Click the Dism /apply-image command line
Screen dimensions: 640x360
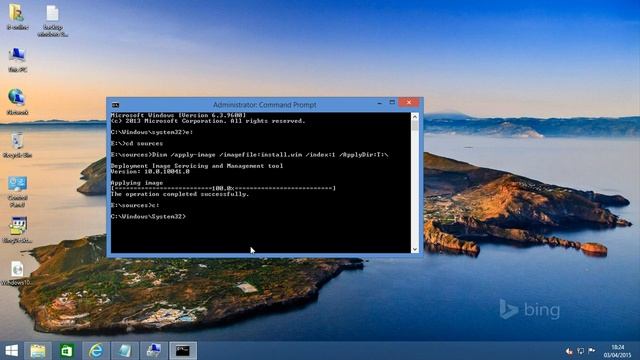249,155
